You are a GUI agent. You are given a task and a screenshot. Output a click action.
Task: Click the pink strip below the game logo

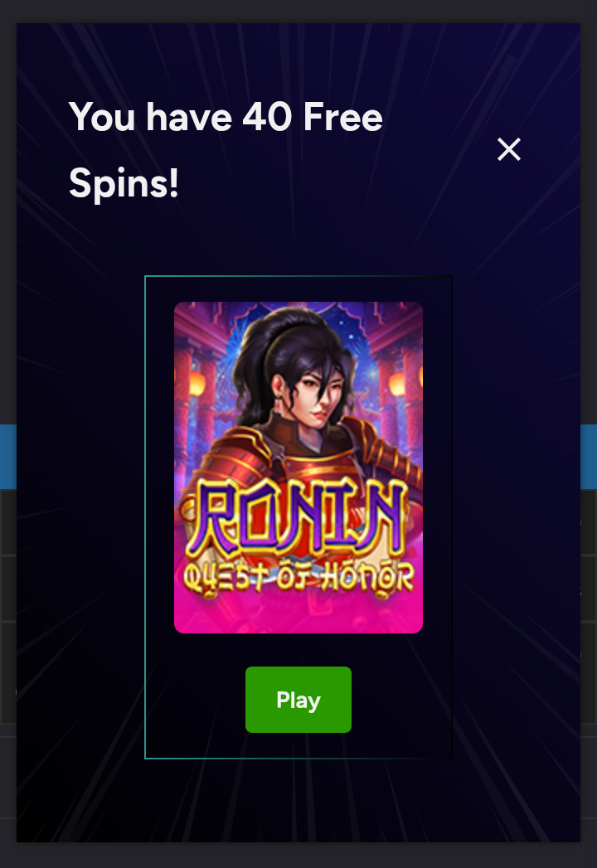298,616
